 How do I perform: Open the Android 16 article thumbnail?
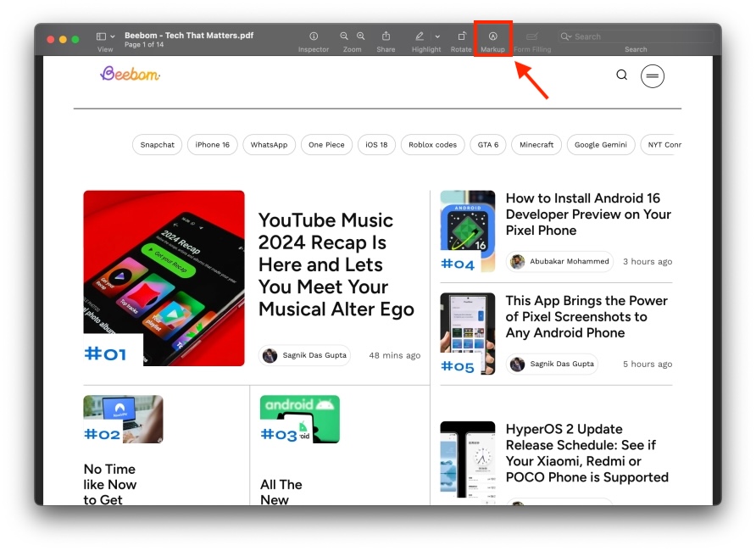[468, 231]
